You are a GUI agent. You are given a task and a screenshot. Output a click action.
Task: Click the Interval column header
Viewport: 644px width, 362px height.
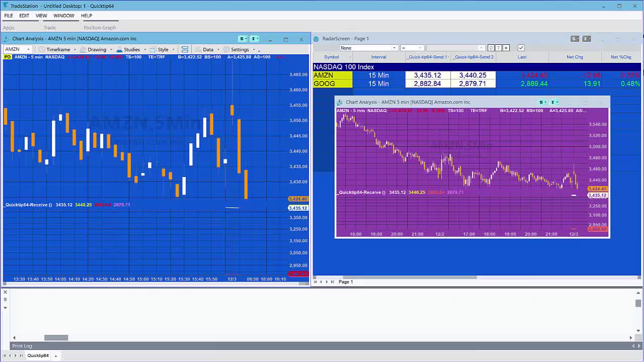(379, 57)
